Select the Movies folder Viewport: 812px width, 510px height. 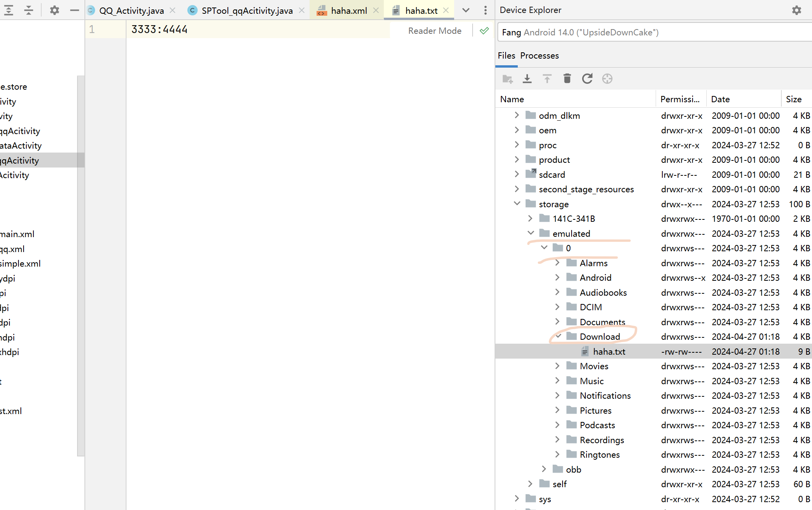coord(594,366)
